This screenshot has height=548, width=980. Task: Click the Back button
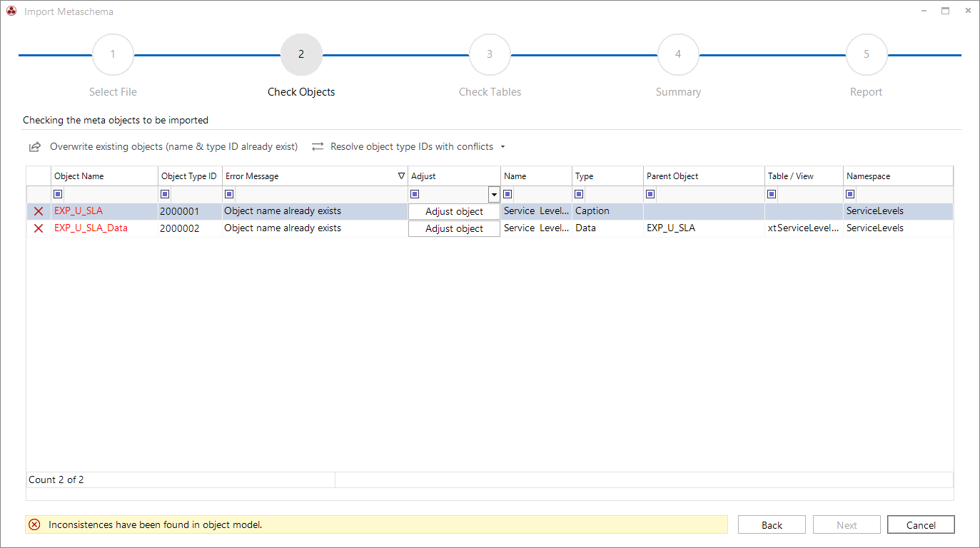point(772,524)
